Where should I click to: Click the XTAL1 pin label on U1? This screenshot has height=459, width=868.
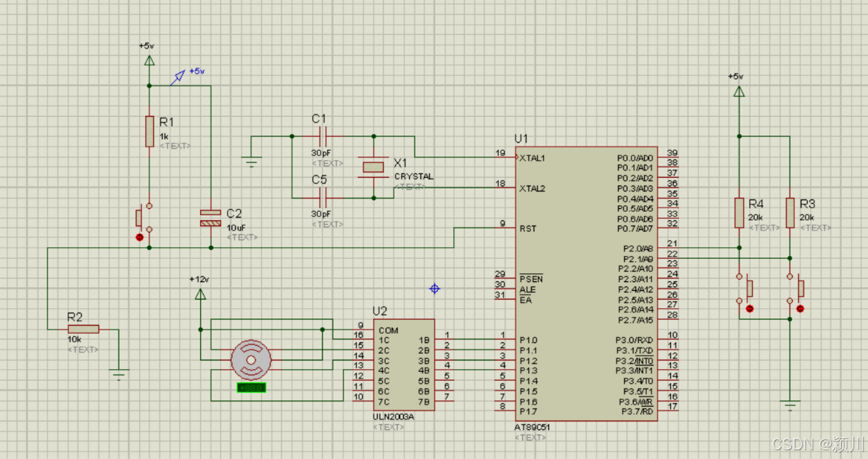pos(532,158)
